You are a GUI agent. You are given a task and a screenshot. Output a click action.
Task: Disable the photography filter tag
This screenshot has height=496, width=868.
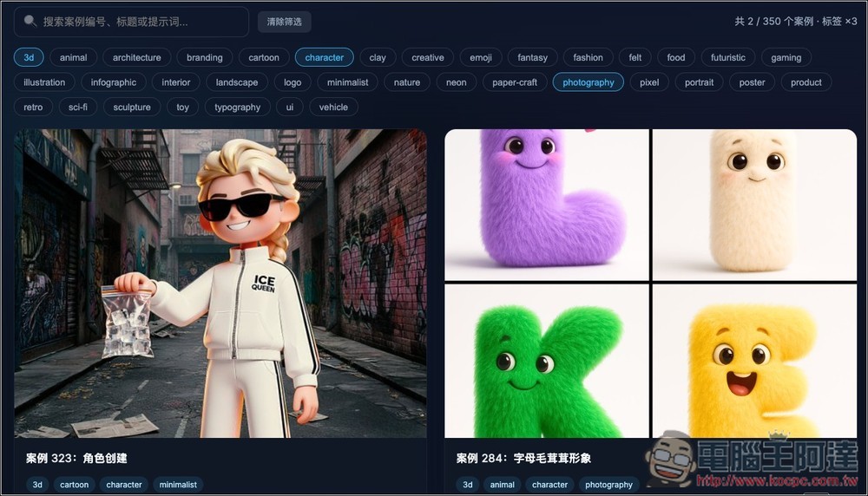pos(588,82)
